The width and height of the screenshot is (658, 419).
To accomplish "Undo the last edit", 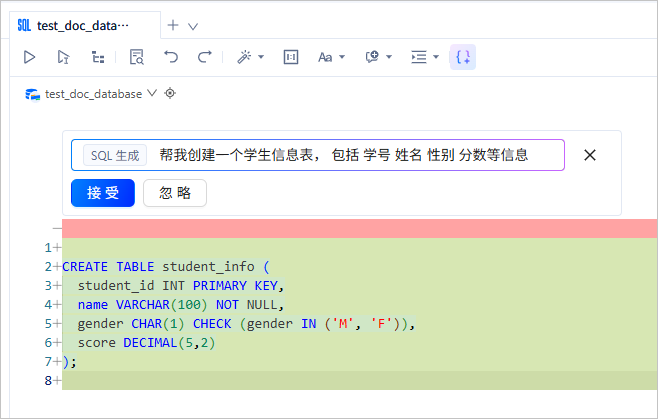I will (x=171, y=57).
